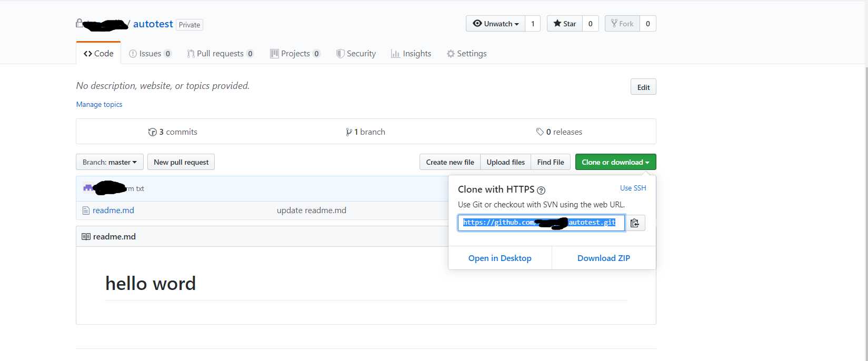View the watchers count next to Unwatch

[x=533, y=24]
